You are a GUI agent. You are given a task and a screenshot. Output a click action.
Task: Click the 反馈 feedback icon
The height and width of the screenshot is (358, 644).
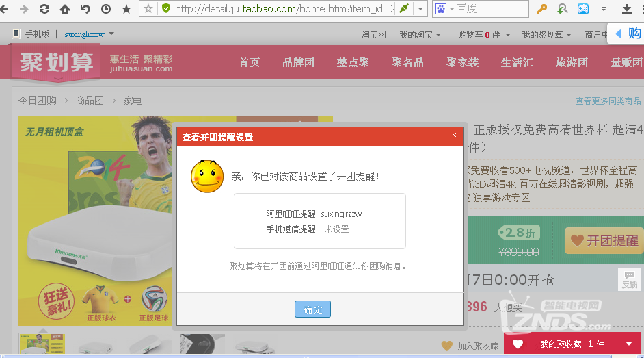pos(629,279)
